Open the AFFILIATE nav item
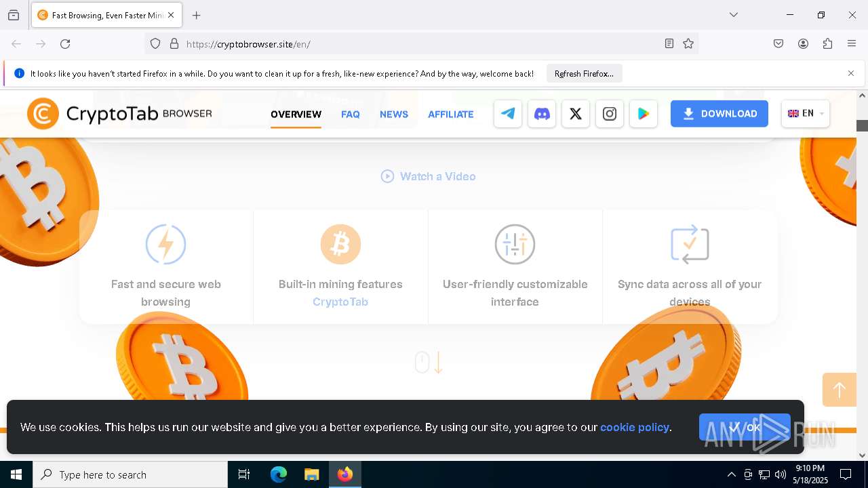Screen dimensions: 868x488 [451, 114]
